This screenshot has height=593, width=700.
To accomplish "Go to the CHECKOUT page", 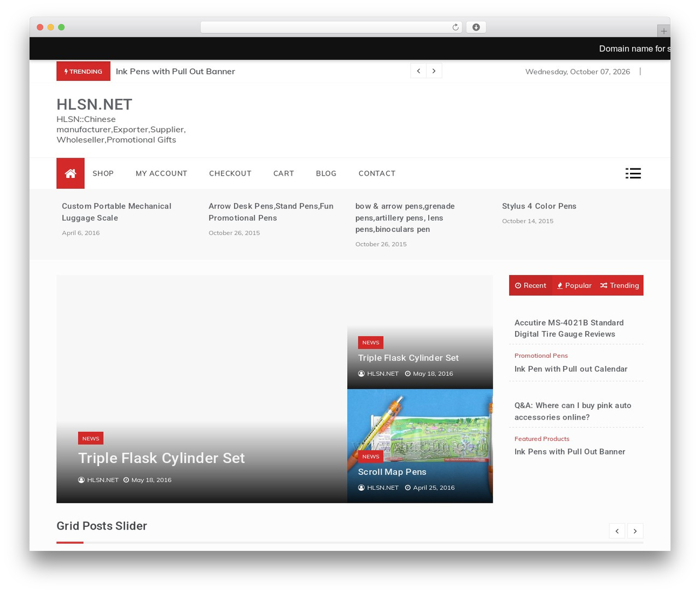I will pos(230,173).
